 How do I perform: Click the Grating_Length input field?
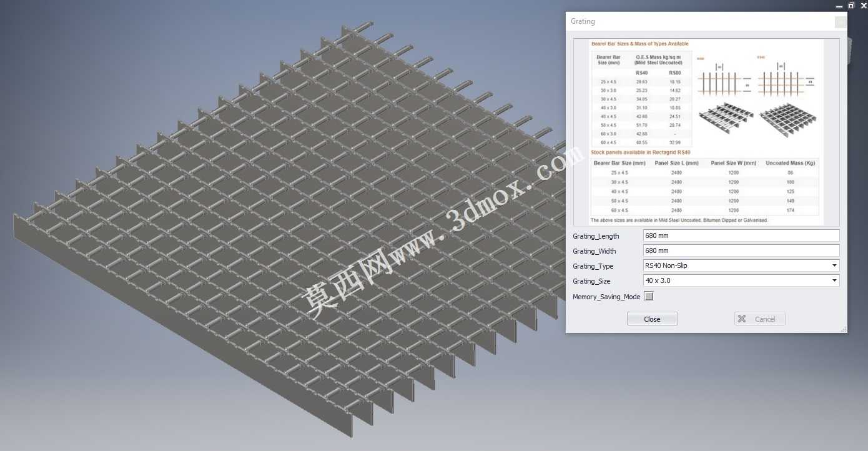[x=741, y=235]
